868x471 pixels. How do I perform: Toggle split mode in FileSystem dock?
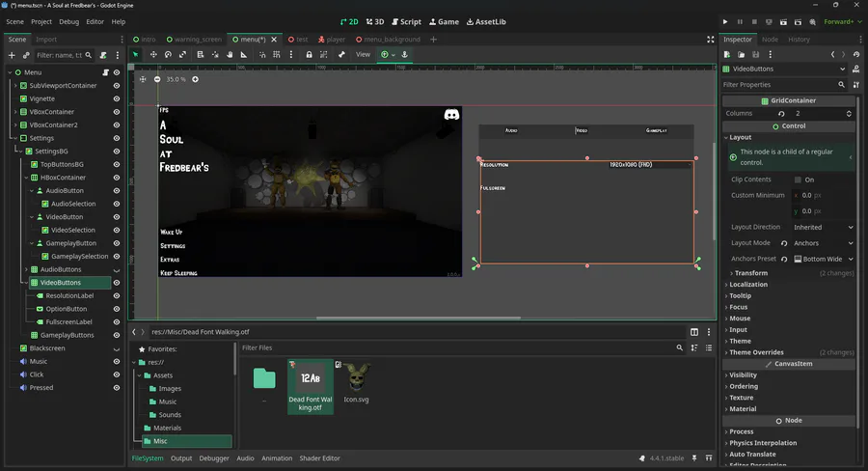click(694, 332)
